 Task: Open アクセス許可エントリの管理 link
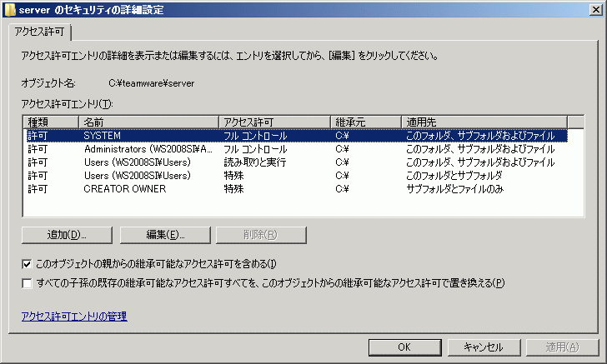point(74,317)
